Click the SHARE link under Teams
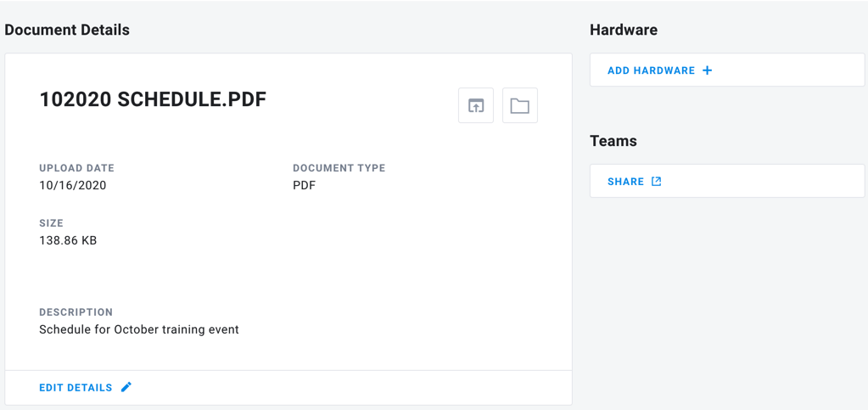This screenshot has width=868, height=410. (625, 181)
